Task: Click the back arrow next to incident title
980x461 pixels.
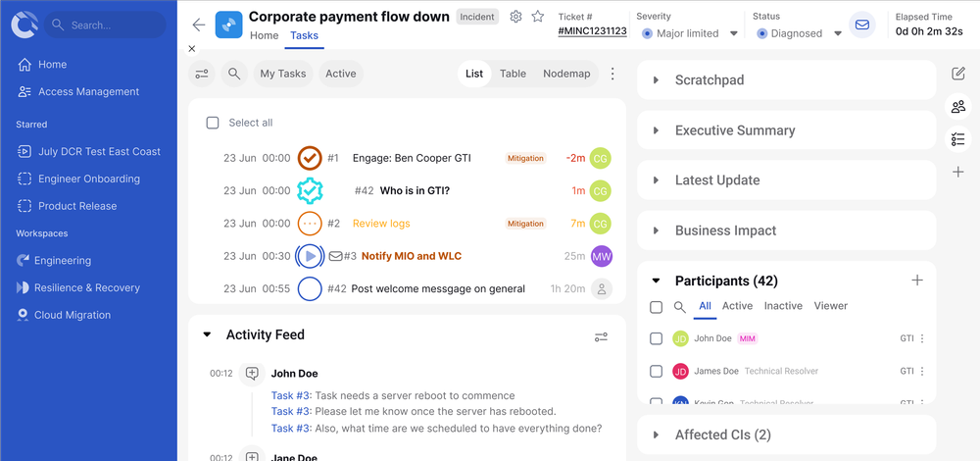Action: coord(199,26)
